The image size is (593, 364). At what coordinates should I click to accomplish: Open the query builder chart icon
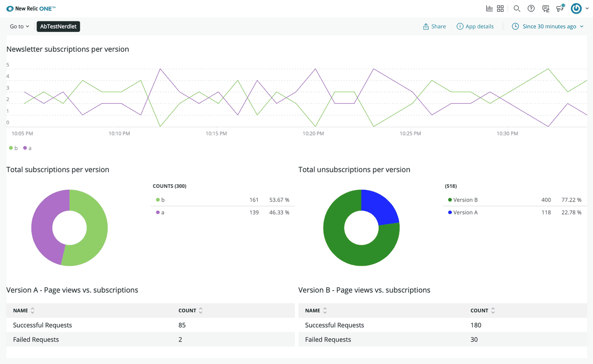click(x=489, y=9)
